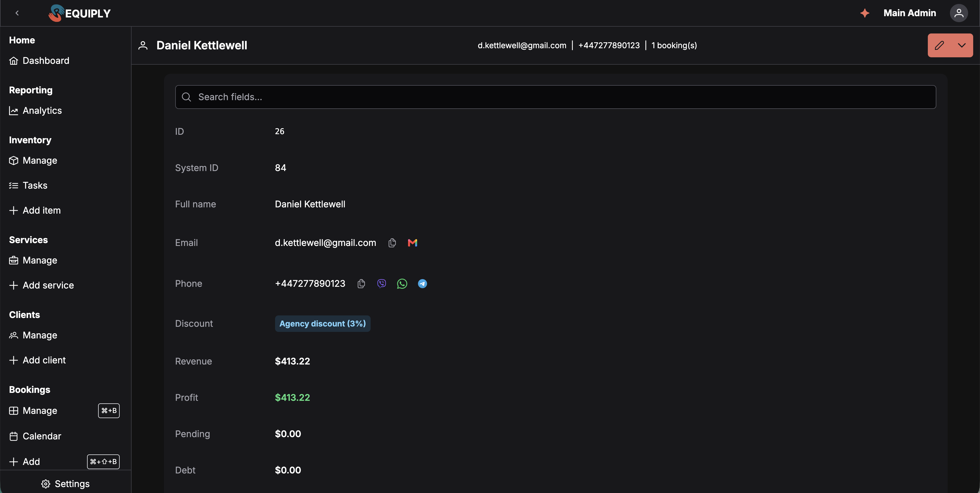Click the Services briefcase icon

14,260
